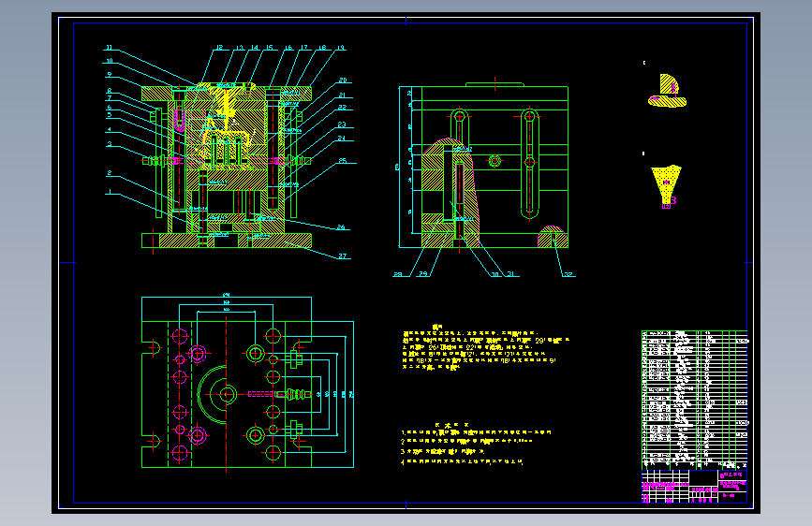Select the yellow funnel-shaped detail view
The image size is (812, 526).
click(667, 187)
